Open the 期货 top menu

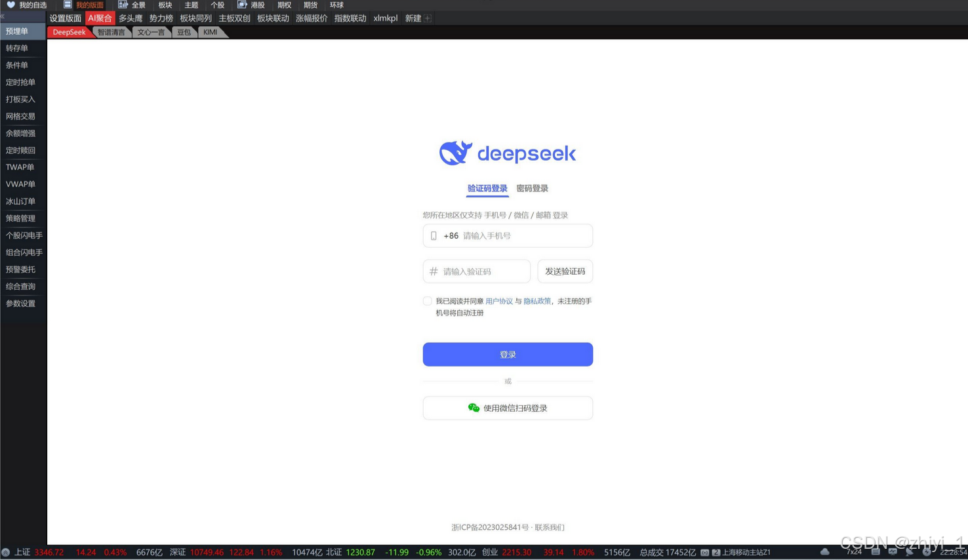[311, 5]
